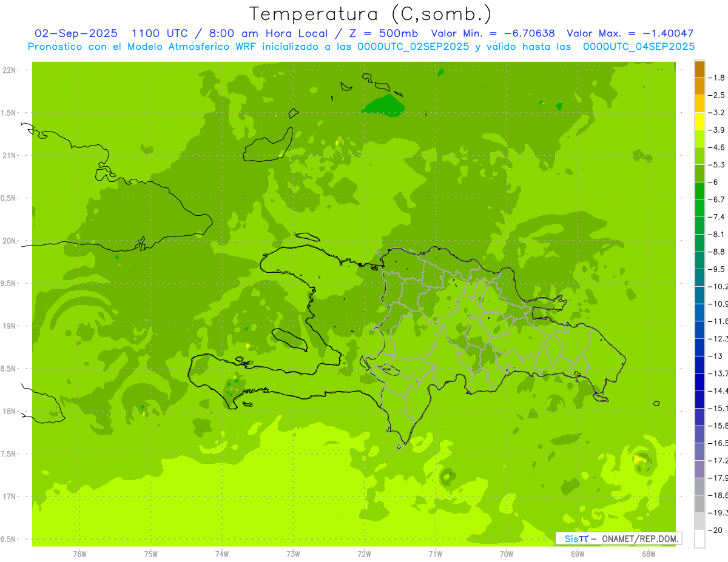Click the "76W" longitude label
728x562 pixels.
click(79, 554)
